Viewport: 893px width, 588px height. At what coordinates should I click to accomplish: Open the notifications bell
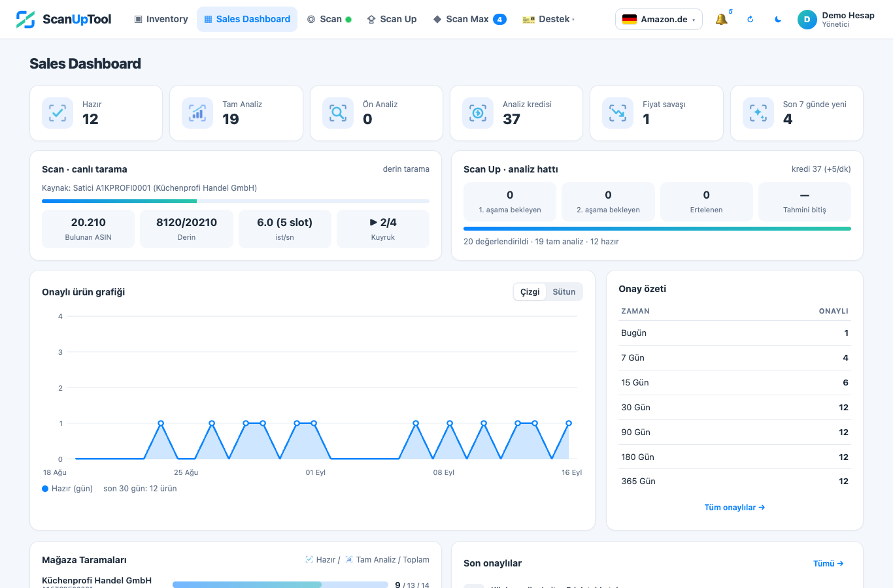[722, 20]
